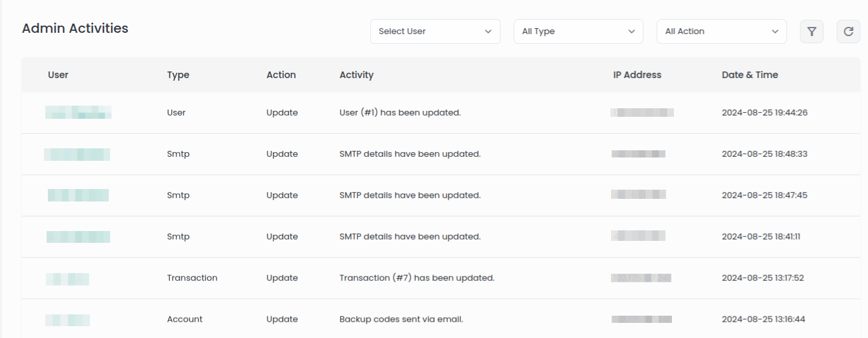This screenshot has width=868, height=338.
Task: Open user link in the Backup codes row
Action: pos(68,320)
